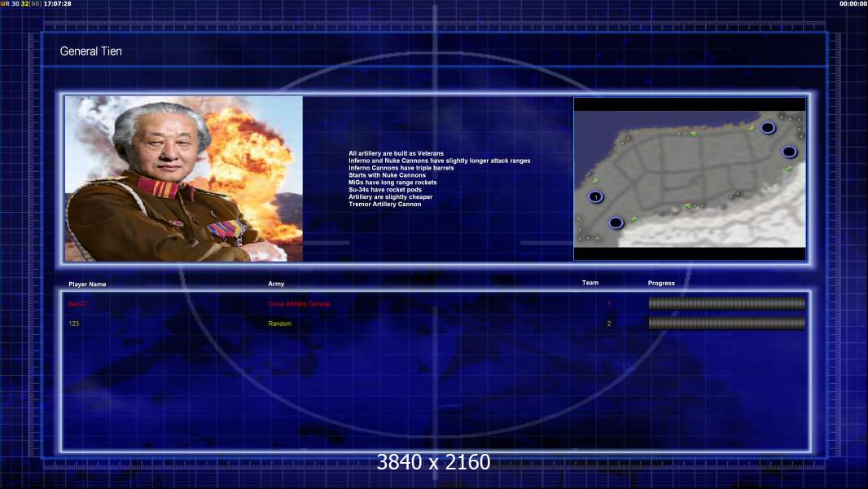Click 'Su-34s have rocket pods' line

(x=384, y=189)
